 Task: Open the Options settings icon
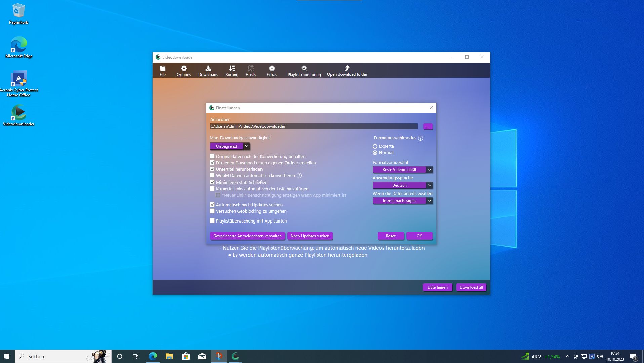(184, 70)
